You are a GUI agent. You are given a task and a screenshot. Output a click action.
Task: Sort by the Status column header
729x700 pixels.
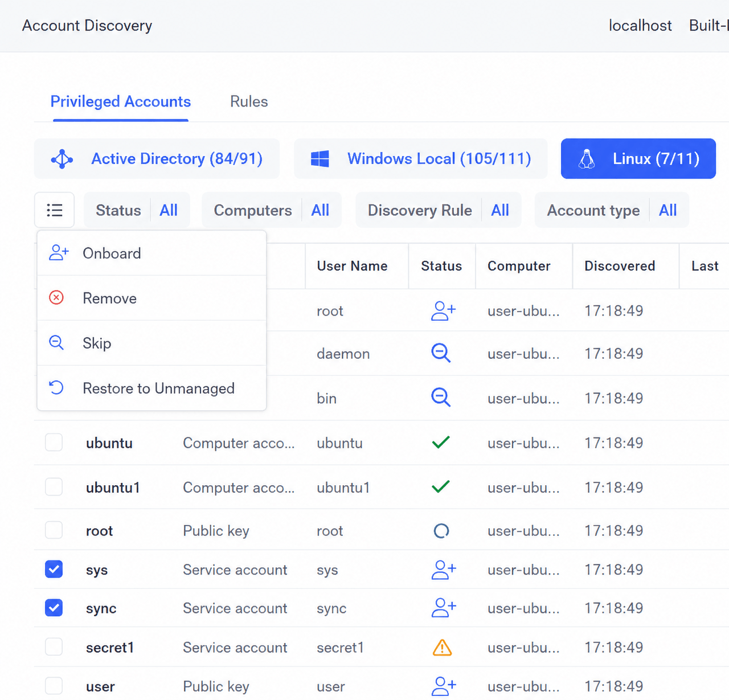click(441, 266)
